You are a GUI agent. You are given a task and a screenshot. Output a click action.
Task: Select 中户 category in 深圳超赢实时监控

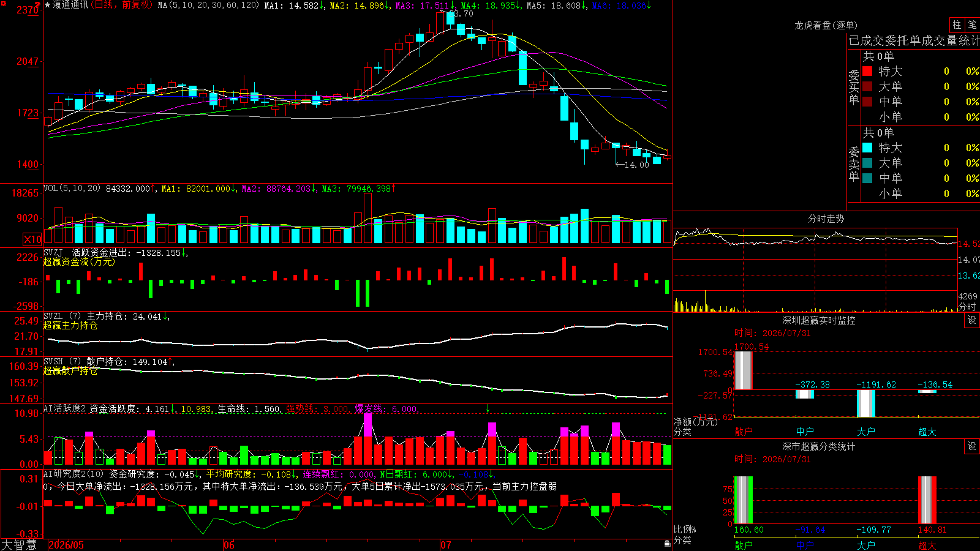point(805,432)
